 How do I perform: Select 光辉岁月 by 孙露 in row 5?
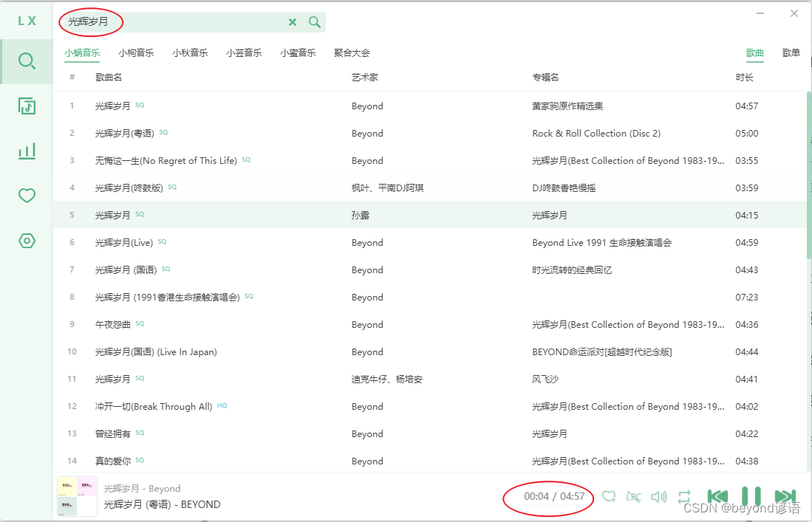[430, 215]
